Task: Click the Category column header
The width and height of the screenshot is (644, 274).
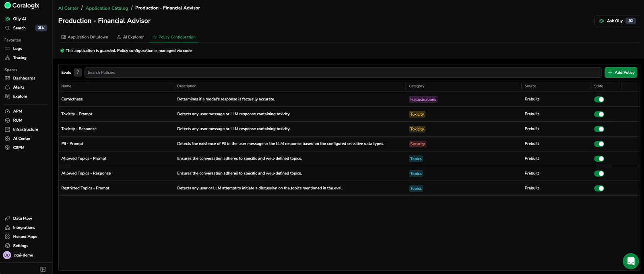Action: [x=417, y=86]
